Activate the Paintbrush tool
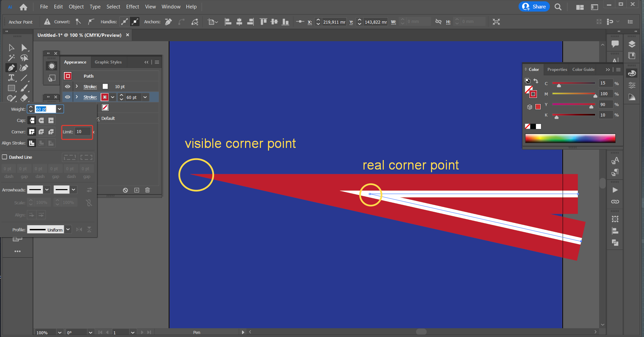The width and height of the screenshot is (644, 337). pos(24,88)
